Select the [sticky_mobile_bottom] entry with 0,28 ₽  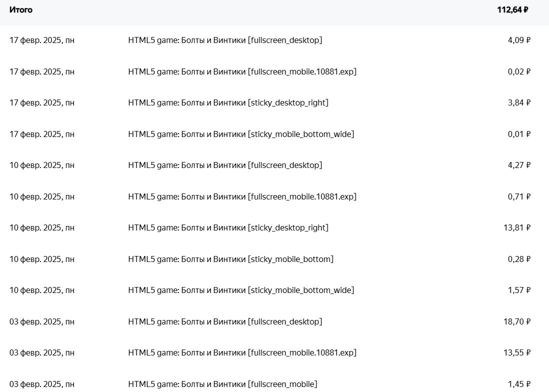[230, 259]
